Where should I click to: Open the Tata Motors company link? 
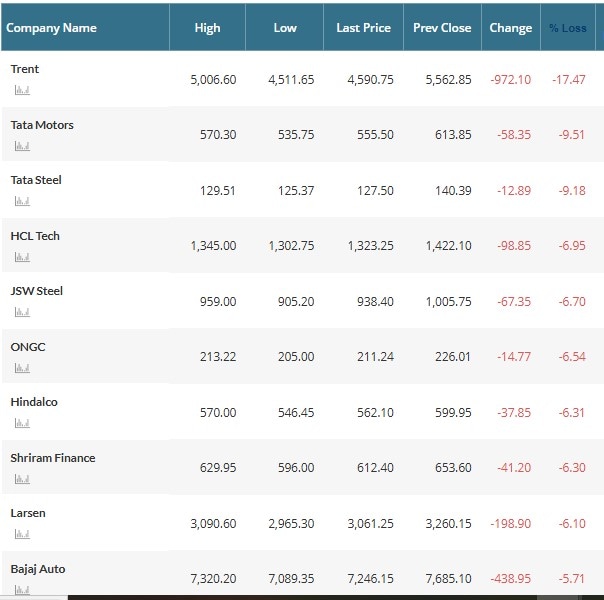[x=42, y=125]
